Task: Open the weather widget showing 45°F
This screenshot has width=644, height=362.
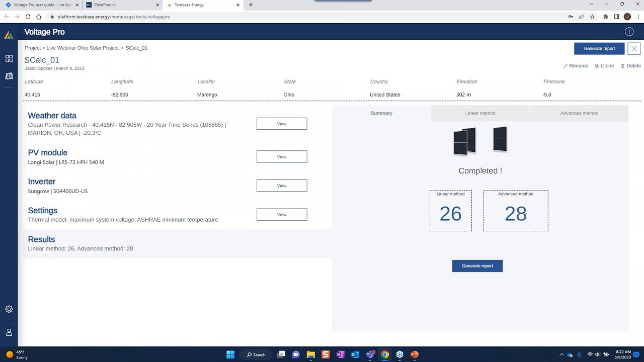Action: pyautogui.click(x=17, y=354)
